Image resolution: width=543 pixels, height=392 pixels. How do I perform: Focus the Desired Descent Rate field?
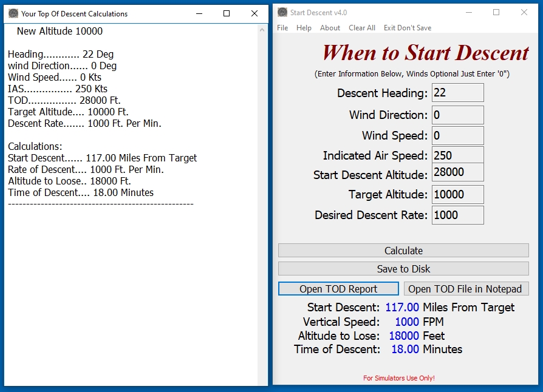coord(457,215)
